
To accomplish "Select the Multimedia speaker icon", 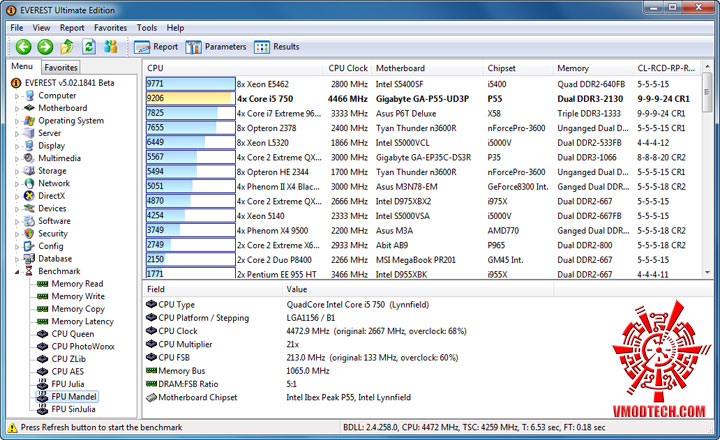I will click(29, 158).
